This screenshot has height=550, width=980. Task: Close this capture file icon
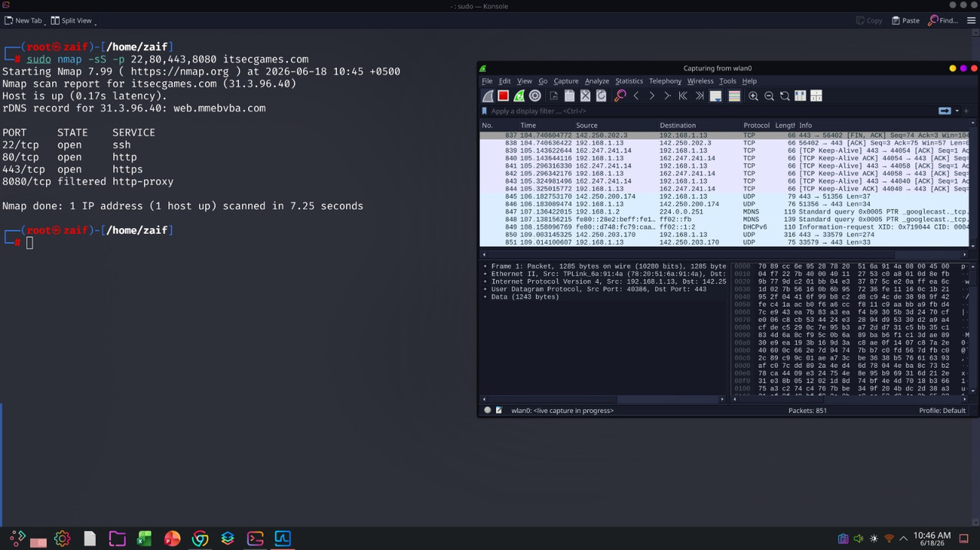coord(585,96)
